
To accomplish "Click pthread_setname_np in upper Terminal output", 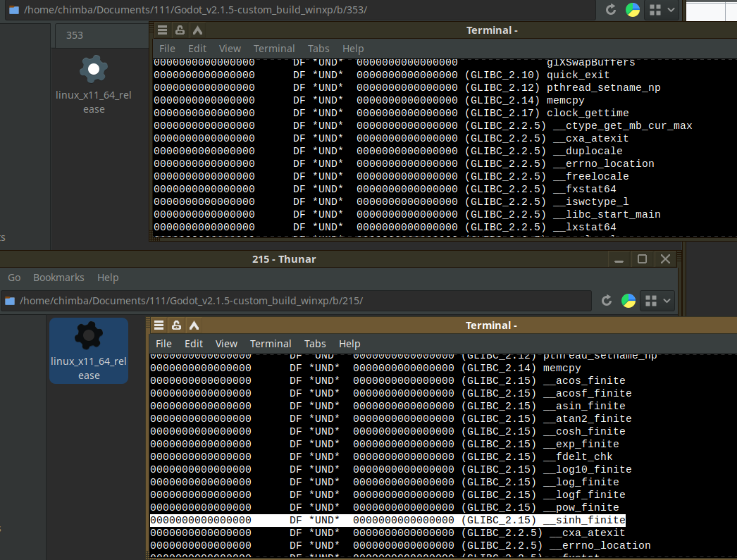I will [604, 87].
